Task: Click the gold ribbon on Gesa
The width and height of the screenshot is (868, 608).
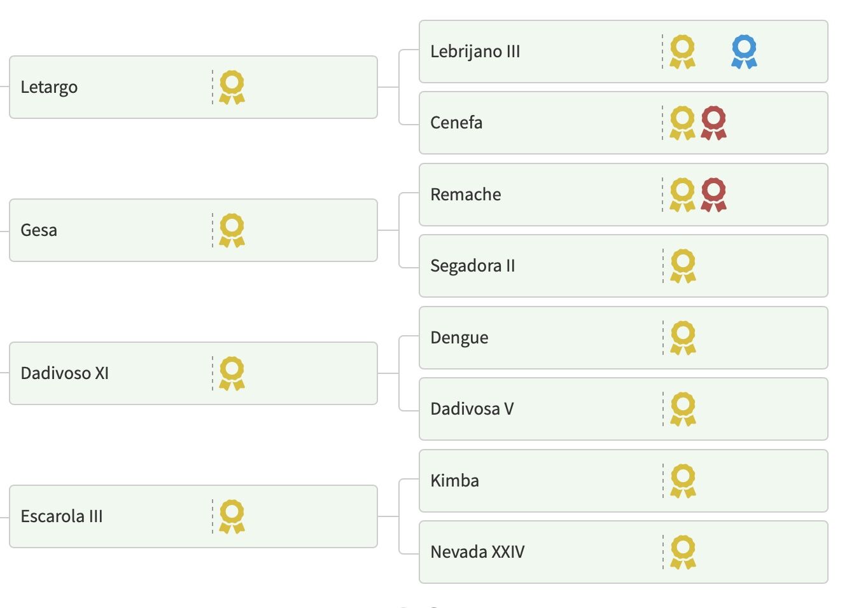Action: pyautogui.click(x=232, y=230)
